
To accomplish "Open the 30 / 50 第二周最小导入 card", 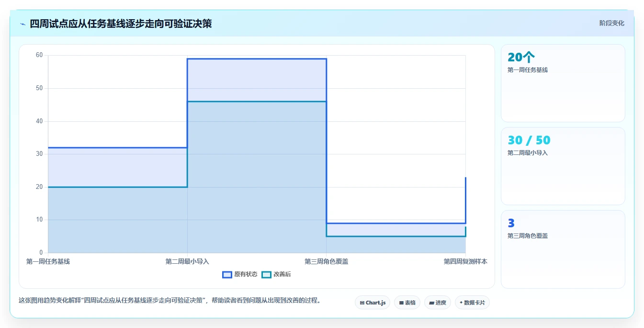I will (563, 166).
